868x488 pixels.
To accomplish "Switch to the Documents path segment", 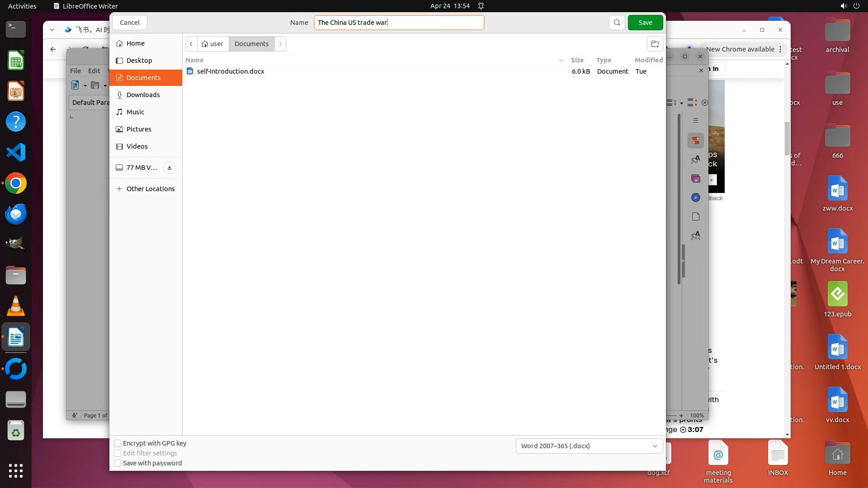I will pyautogui.click(x=251, y=44).
